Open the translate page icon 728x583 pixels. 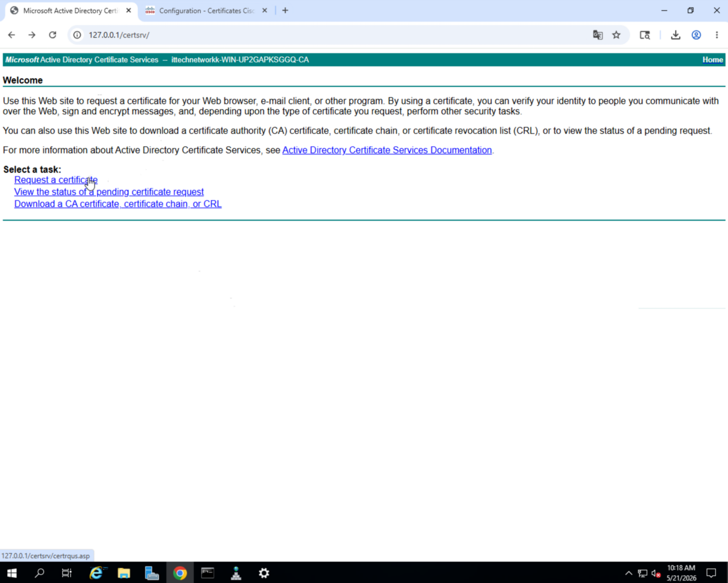(598, 35)
